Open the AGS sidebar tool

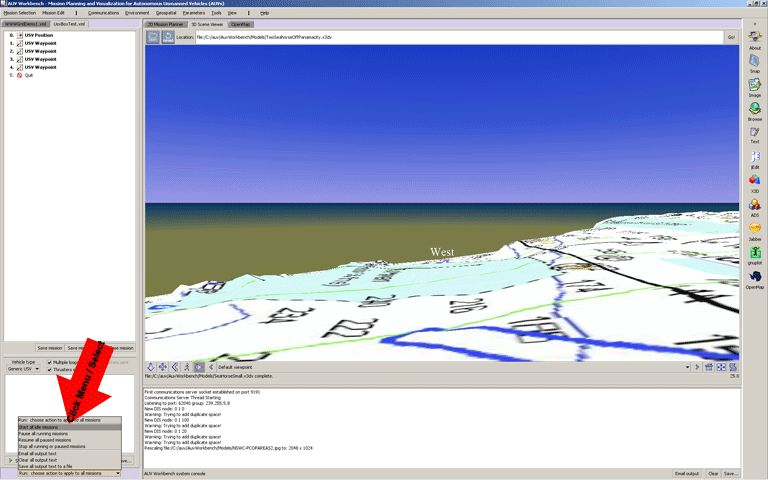[754, 205]
